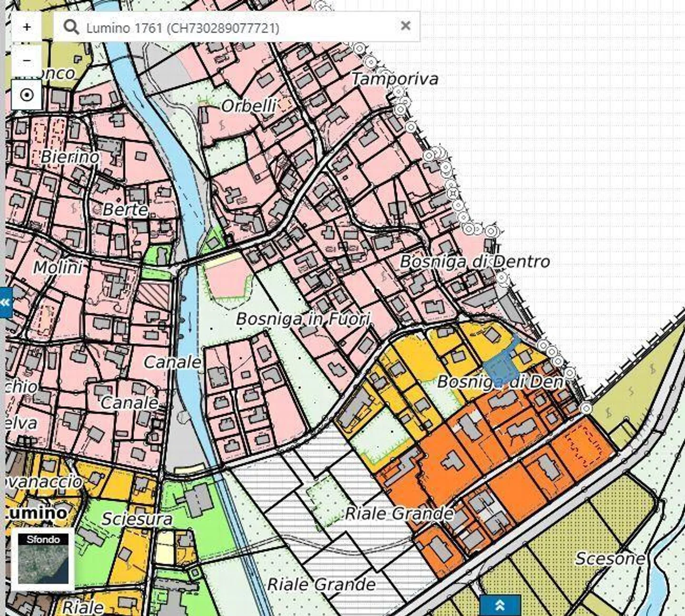Image resolution: width=685 pixels, height=616 pixels.
Task: Select the Bierino locality label
Action: 70,156
